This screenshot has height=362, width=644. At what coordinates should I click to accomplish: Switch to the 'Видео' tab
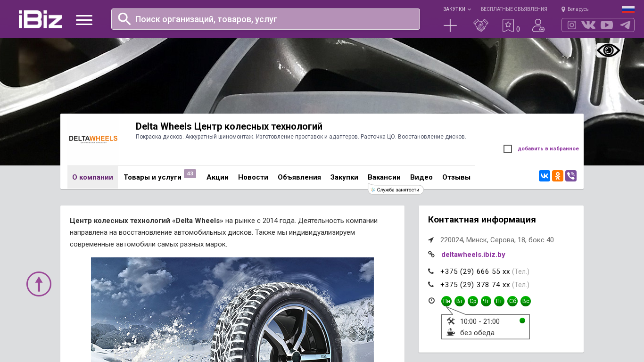tap(421, 177)
